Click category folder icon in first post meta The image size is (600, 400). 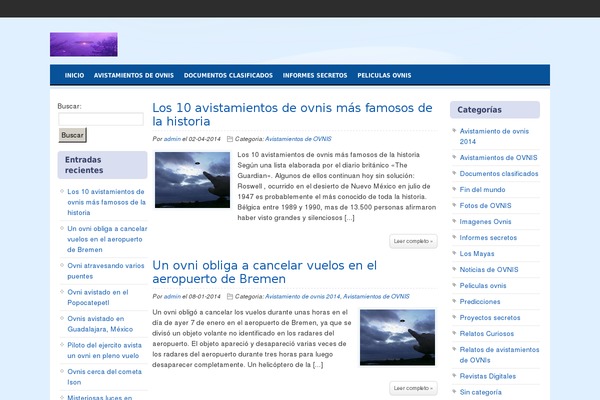click(230, 139)
